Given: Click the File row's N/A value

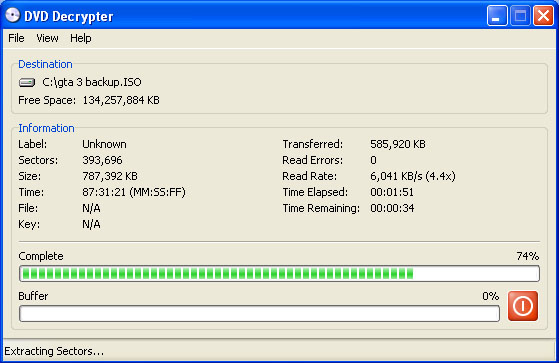Looking at the screenshot, I should pyautogui.click(x=91, y=208).
